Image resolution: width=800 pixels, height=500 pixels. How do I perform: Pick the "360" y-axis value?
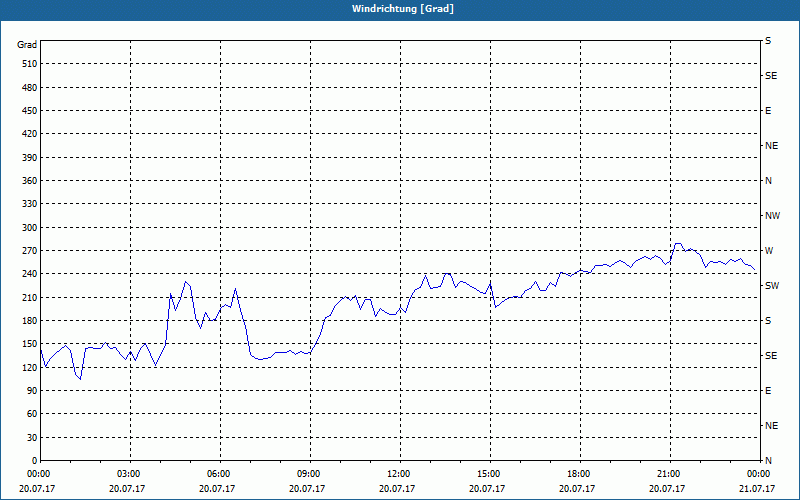(x=30, y=181)
